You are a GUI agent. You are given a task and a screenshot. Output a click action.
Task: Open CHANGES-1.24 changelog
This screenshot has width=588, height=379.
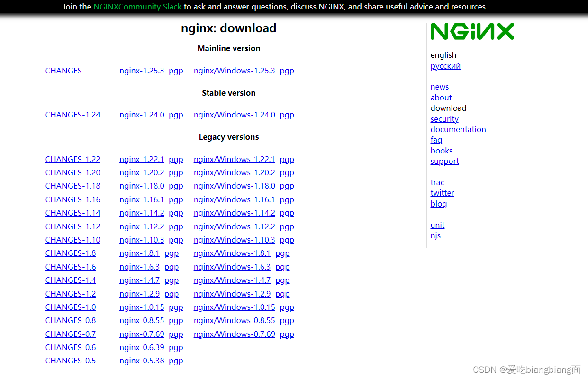point(72,115)
